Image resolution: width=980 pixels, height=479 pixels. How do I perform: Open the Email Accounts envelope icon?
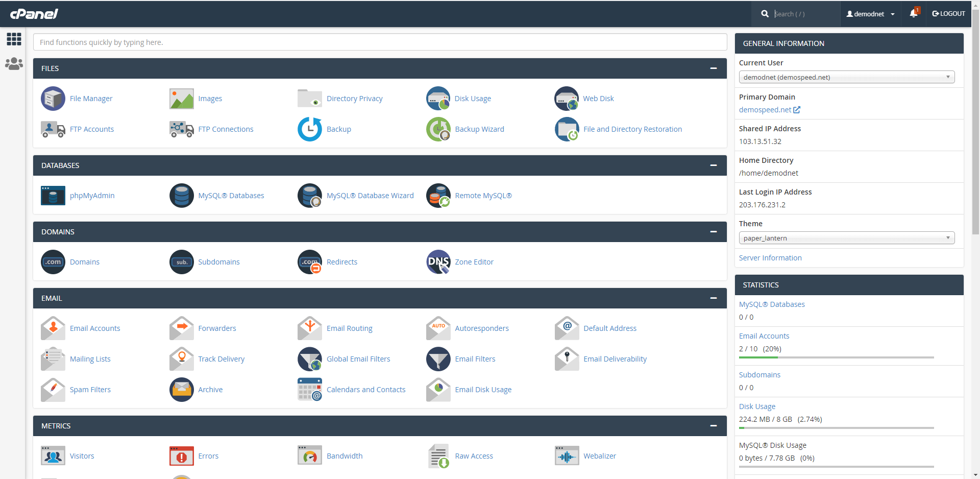pyautogui.click(x=53, y=328)
